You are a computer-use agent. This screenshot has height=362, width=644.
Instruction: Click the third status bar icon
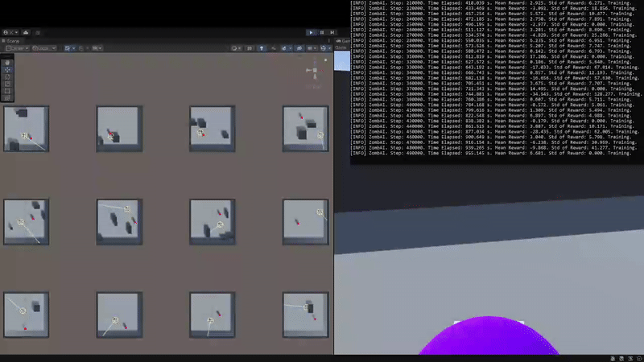630,359
